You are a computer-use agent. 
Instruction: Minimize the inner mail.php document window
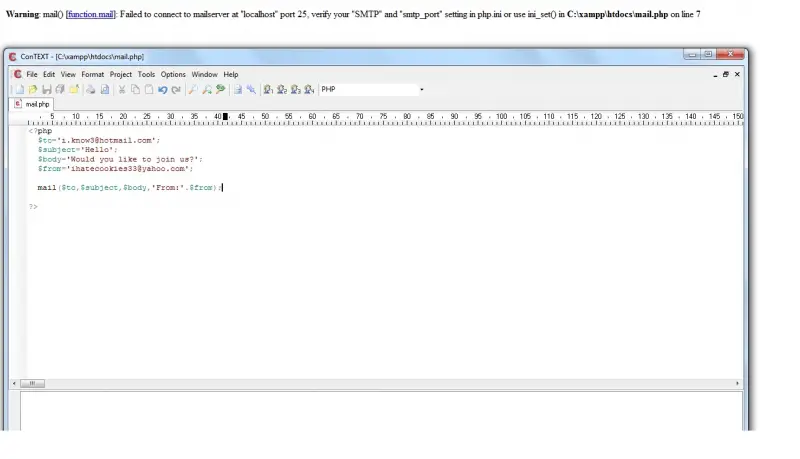715,74
